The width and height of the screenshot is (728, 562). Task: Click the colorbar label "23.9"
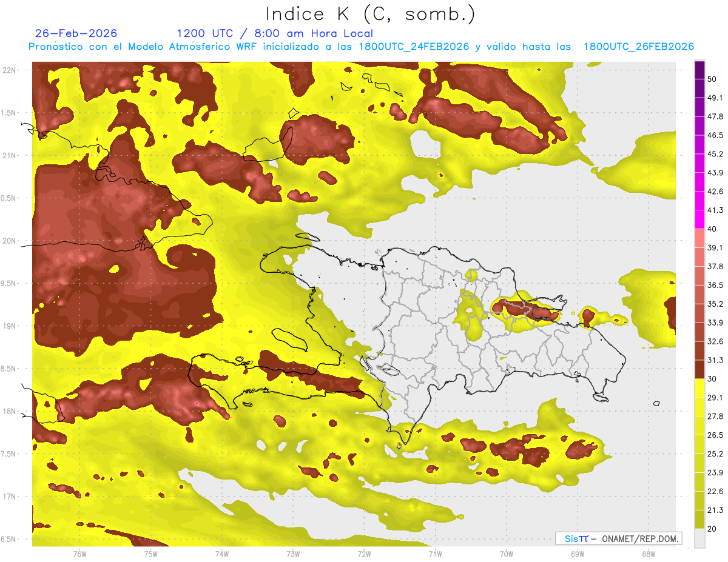coord(715,472)
